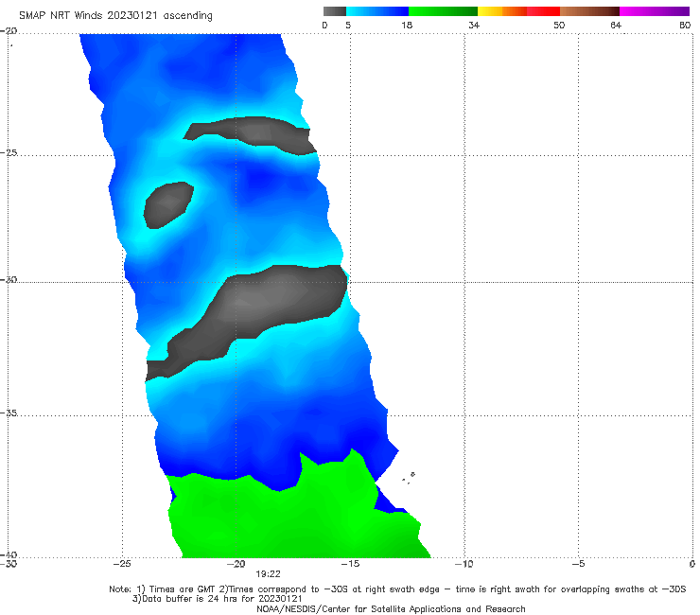700x615 pixels.
Task: Click the magenta 64-80 segment of color bar
Action: [655, 11]
